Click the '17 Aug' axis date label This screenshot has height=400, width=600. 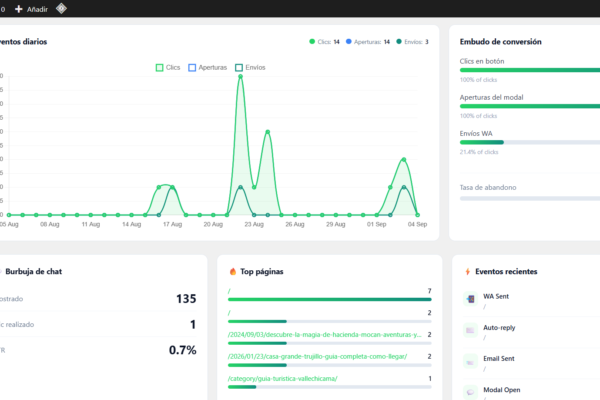tap(173, 224)
